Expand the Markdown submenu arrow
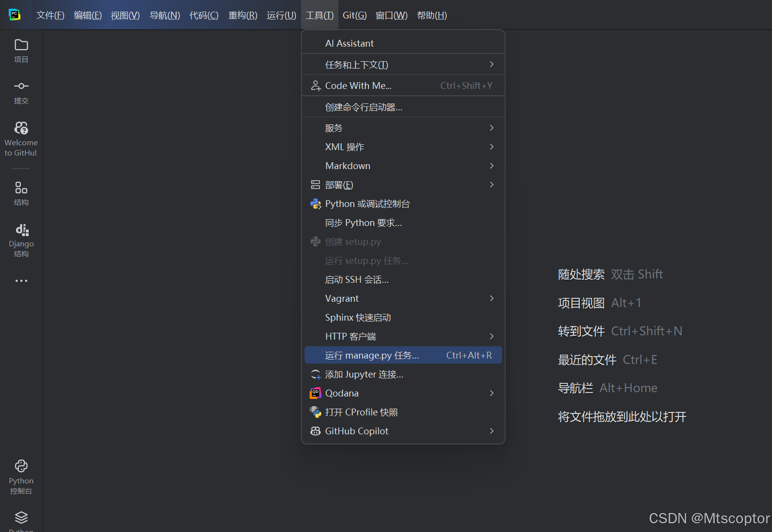The height and width of the screenshot is (532, 772). click(x=491, y=166)
